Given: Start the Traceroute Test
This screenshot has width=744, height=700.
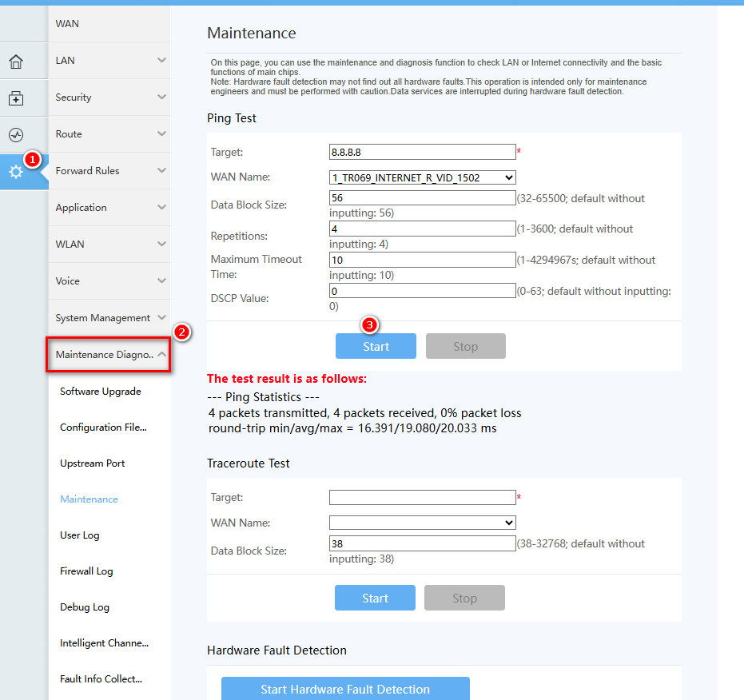Looking at the screenshot, I should tap(375, 598).
